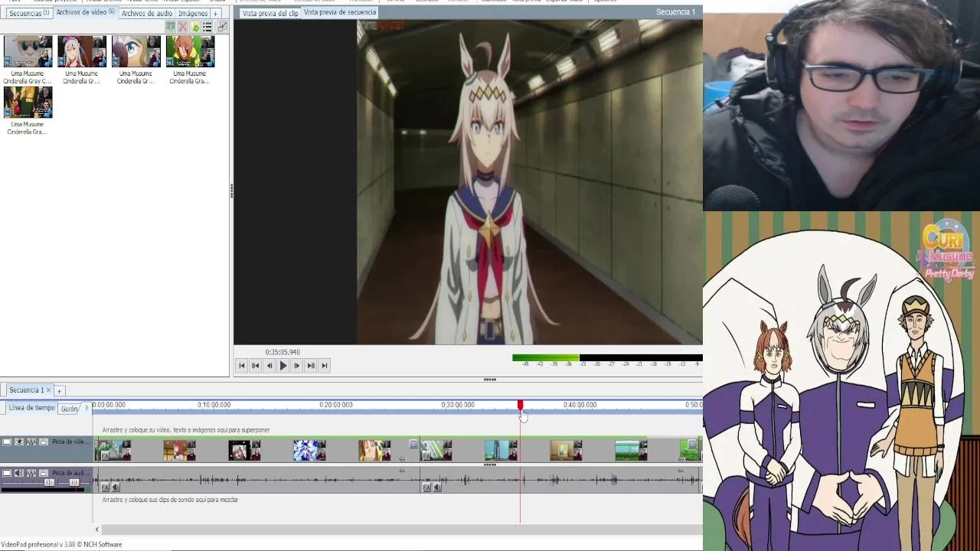Switch to Vista previa del clip
This screenshot has width=980, height=551.
(269, 13)
